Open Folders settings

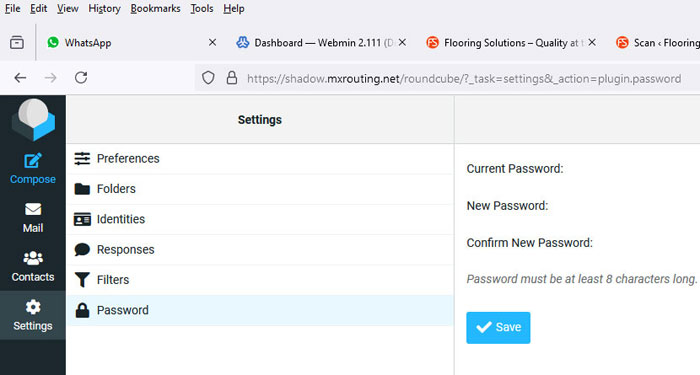coord(259,189)
